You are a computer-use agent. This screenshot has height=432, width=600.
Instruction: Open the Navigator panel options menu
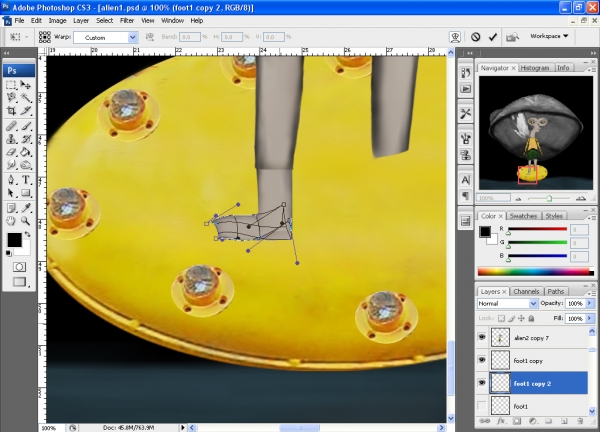(x=591, y=70)
